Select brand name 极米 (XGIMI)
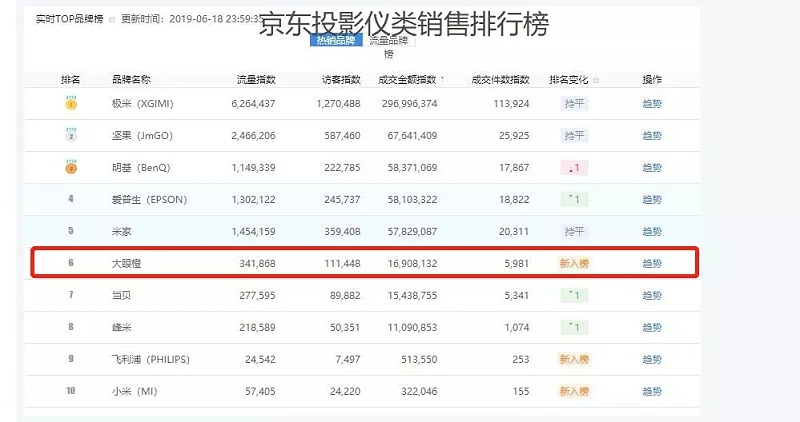800x422 pixels. [143, 104]
